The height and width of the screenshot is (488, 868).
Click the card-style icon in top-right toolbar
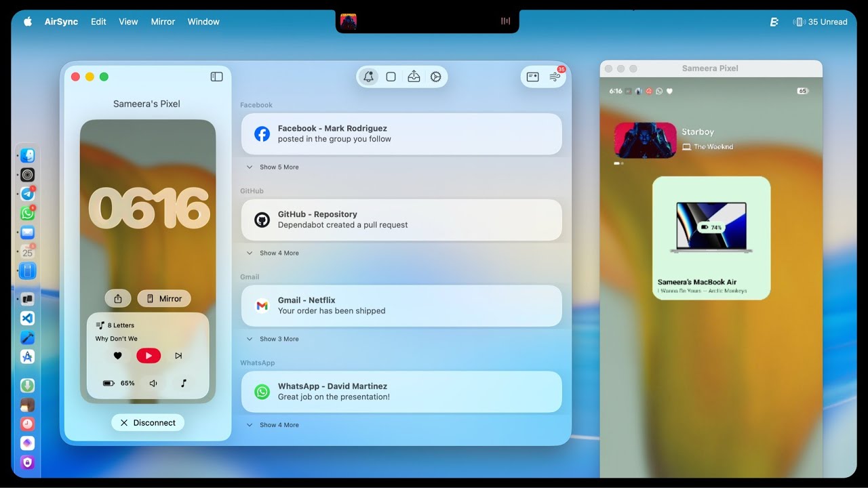click(533, 77)
